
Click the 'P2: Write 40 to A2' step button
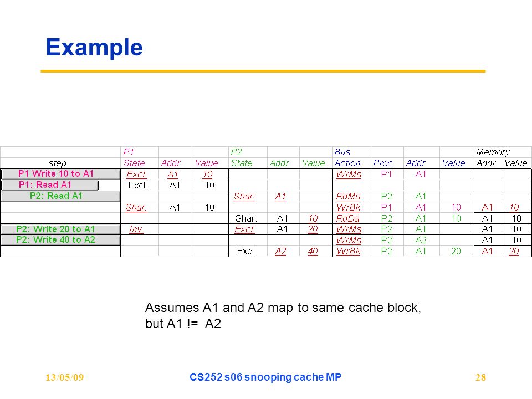[60, 240]
